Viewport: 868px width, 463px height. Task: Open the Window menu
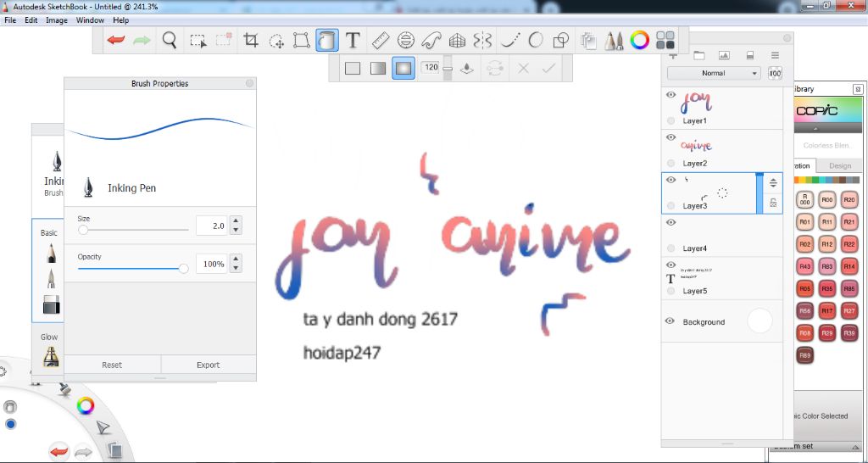(90, 20)
